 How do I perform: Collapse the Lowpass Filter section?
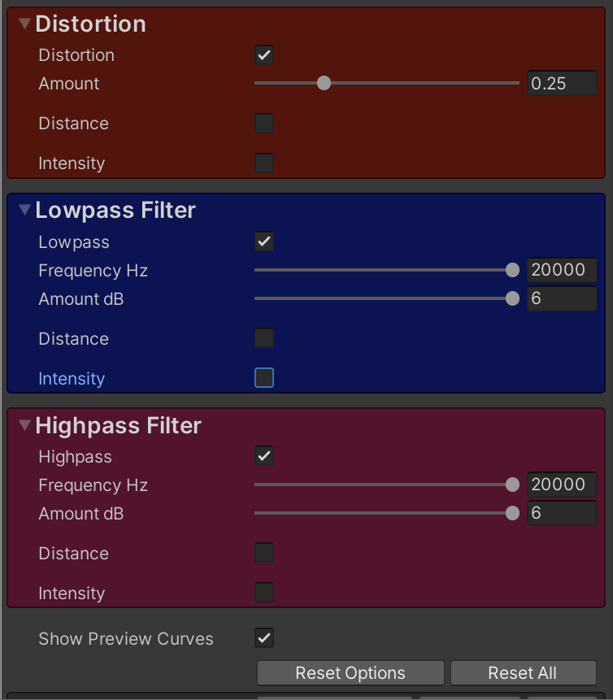pyautogui.click(x=24, y=210)
